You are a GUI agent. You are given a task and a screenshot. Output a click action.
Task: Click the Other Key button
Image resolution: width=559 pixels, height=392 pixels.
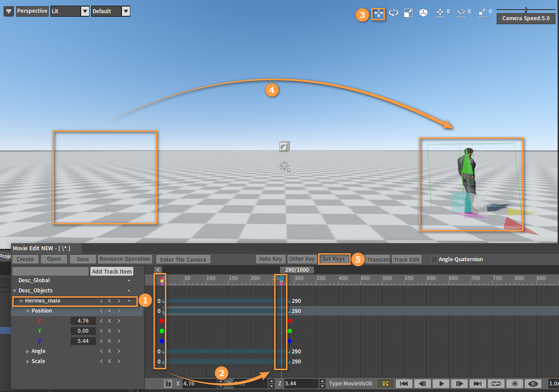point(302,259)
